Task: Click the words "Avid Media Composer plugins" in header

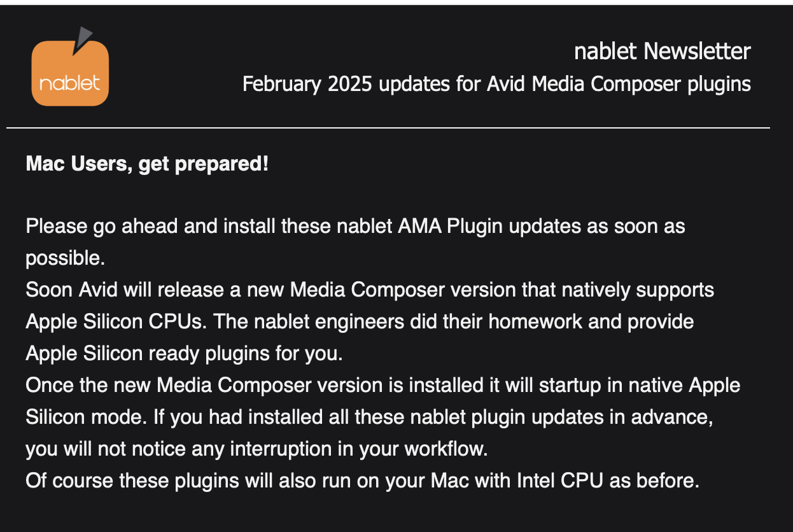Action: pyautogui.click(x=619, y=84)
